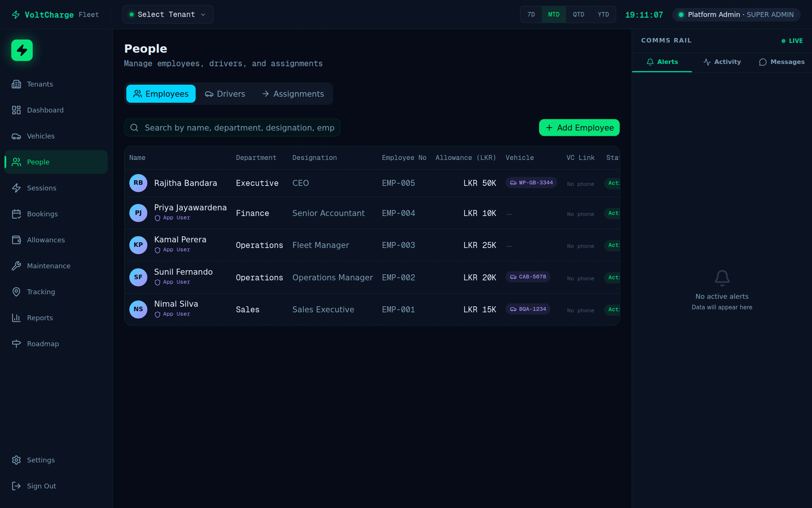Switch period to YTD
Screen dimensions: 812x508
603,15
